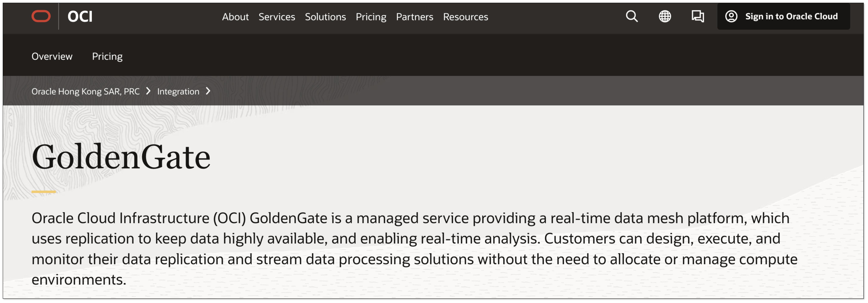The image size is (868, 303).
Task: Follow the Oracle Hong Kong SAR, PRC breadcrumb
Action: pyautogui.click(x=85, y=91)
